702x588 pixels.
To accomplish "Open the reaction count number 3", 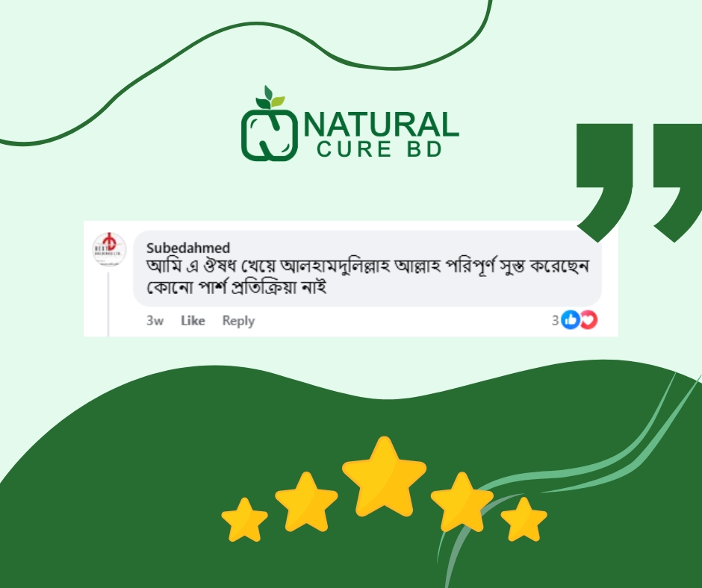I will click(555, 320).
